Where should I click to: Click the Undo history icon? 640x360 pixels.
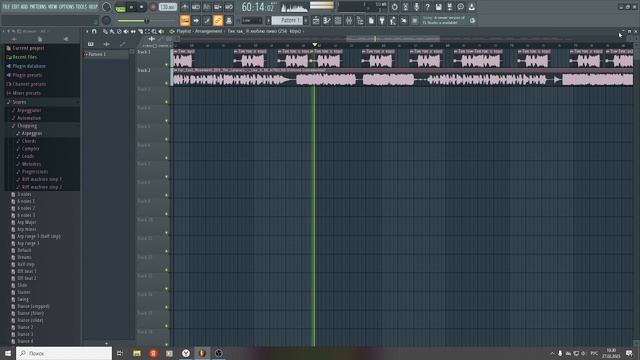[395, 7]
